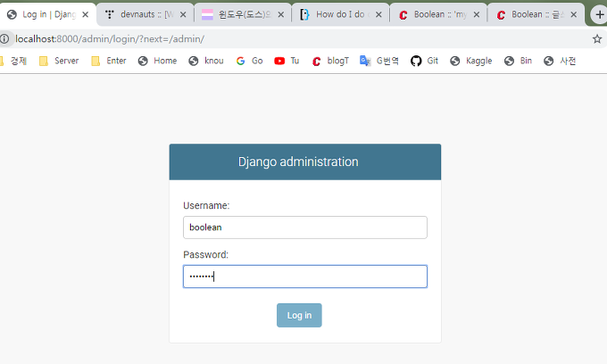This screenshot has height=364, width=607.
Task: Close the 윈도우(도스) tab
Action: coord(281,14)
